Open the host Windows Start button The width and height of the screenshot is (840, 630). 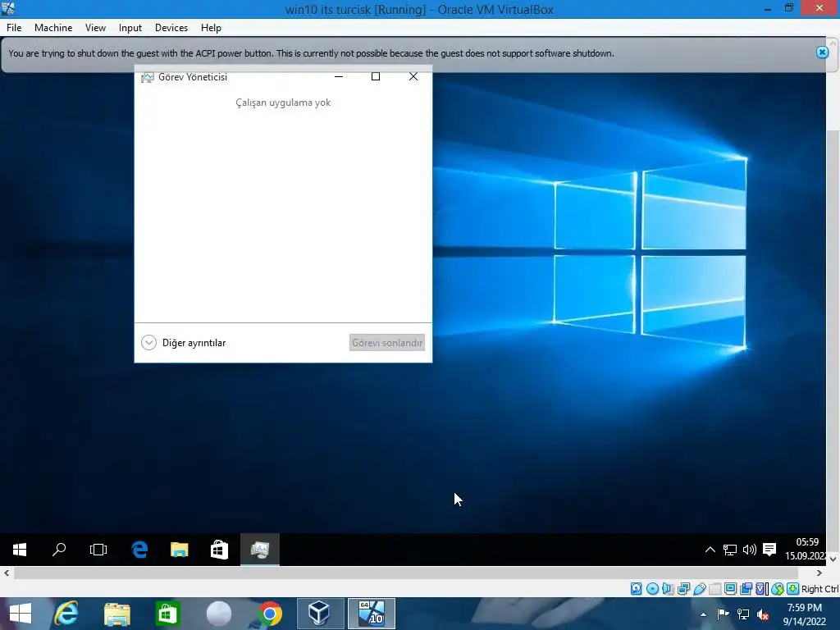(21, 614)
